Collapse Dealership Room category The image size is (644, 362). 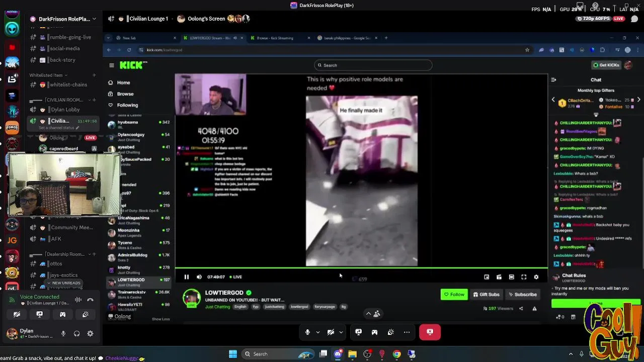[59, 254]
